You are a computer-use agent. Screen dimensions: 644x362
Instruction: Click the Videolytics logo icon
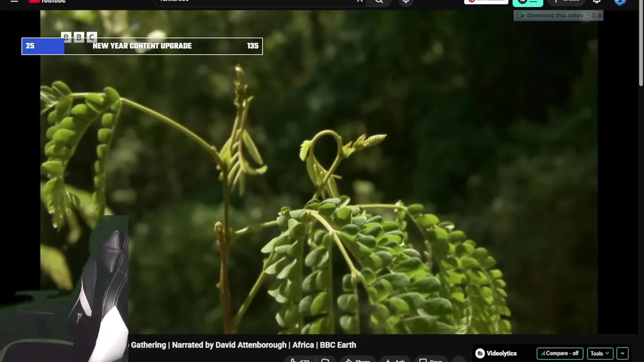[x=480, y=353]
